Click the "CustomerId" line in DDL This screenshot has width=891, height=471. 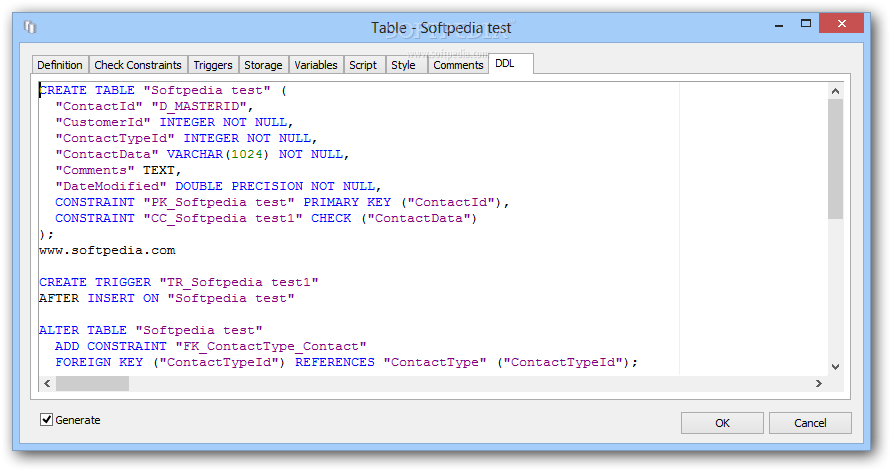[174, 122]
